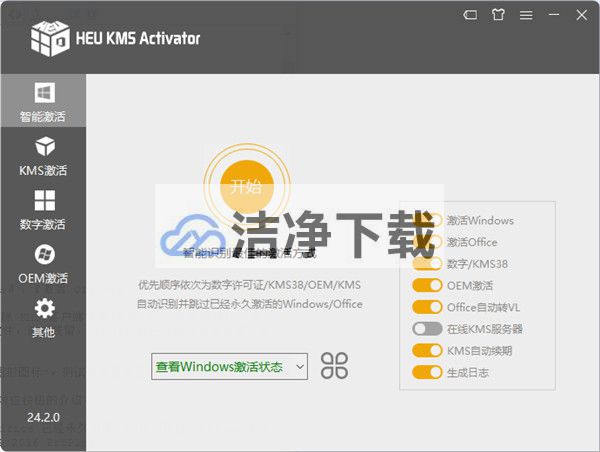Disable the KMS自动续期 switch
The image size is (600, 452).
(427, 351)
